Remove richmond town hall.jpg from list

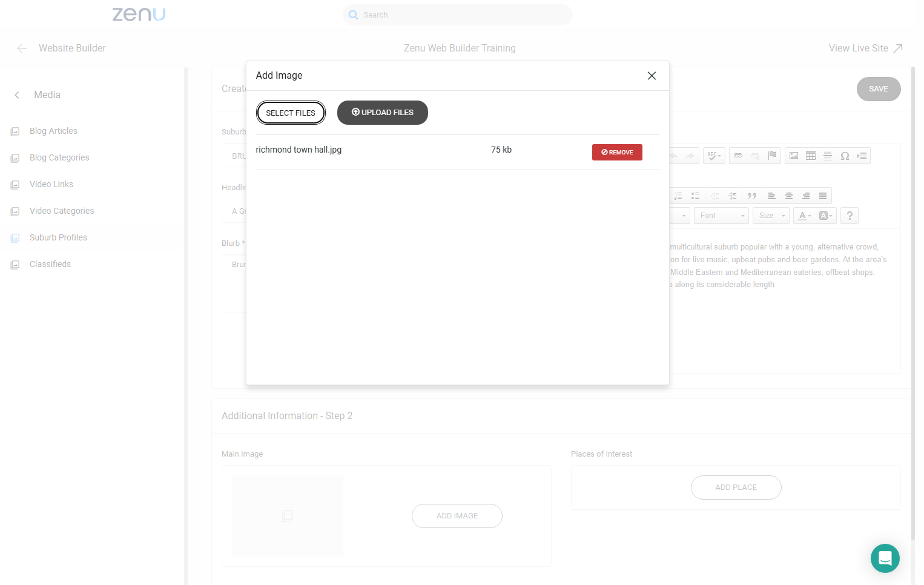click(x=617, y=152)
